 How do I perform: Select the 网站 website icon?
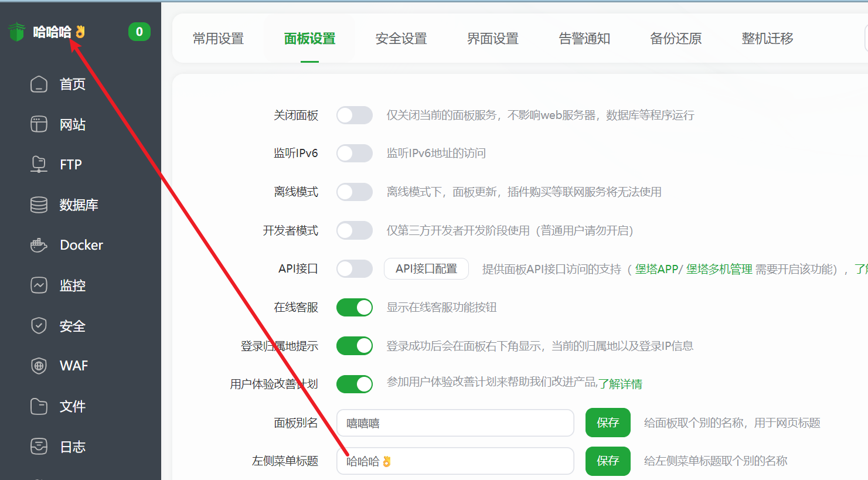(x=39, y=124)
